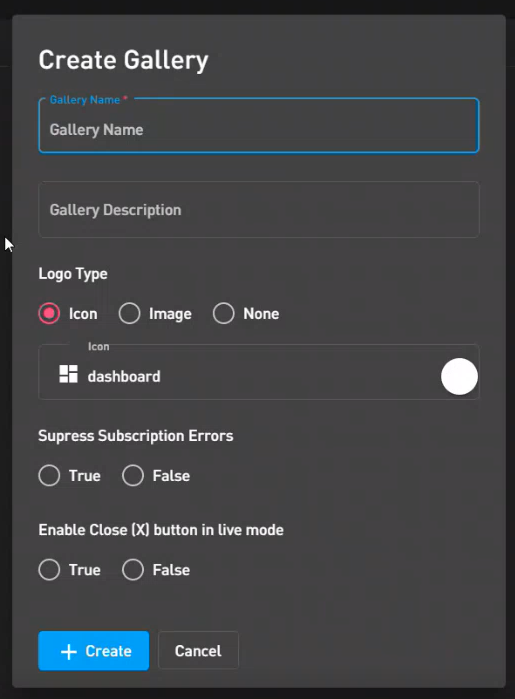Click the Logo Type section heading
This screenshot has height=699, width=515.
73,274
